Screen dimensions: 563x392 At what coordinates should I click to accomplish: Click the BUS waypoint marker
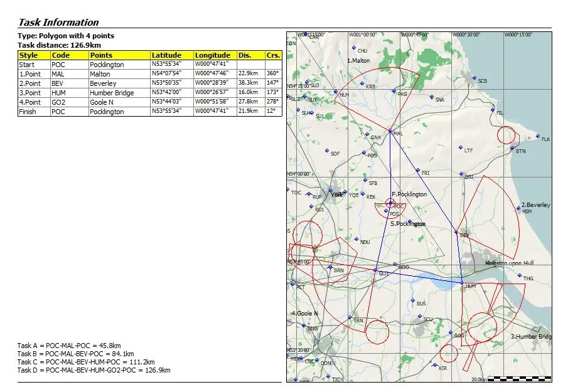coord(413,300)
